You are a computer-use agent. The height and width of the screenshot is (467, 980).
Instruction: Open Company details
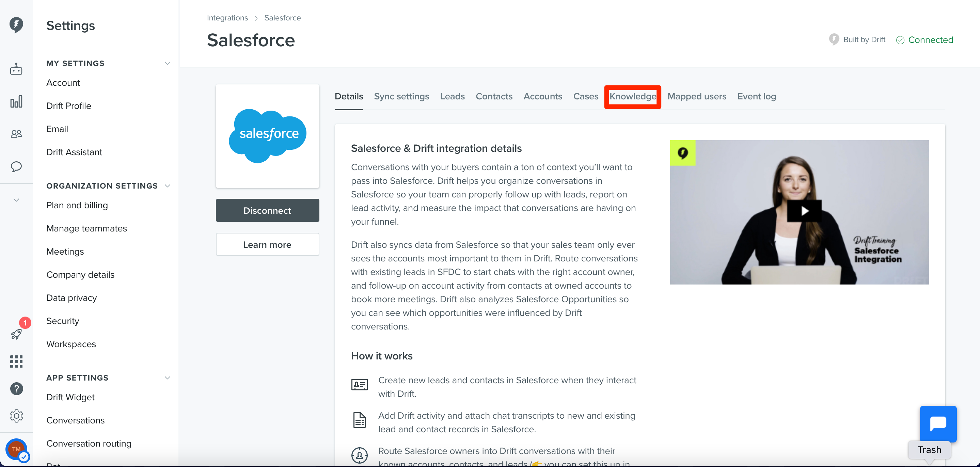click(x=80, y=275)
